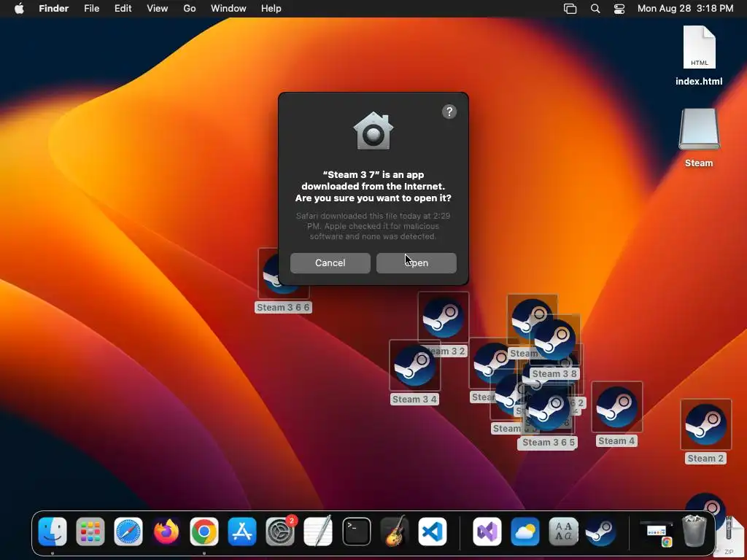Screen dimensions: 747x560
Task: Open Font Book from the Dock
Action: [x=564, y=531]
